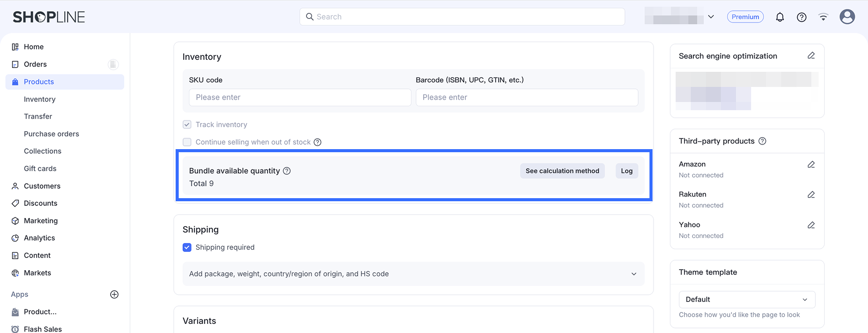Open the bundle quantity Log button
Image resolution: width=868 pixels, height=333 pixels.
(x=626, y=171)
